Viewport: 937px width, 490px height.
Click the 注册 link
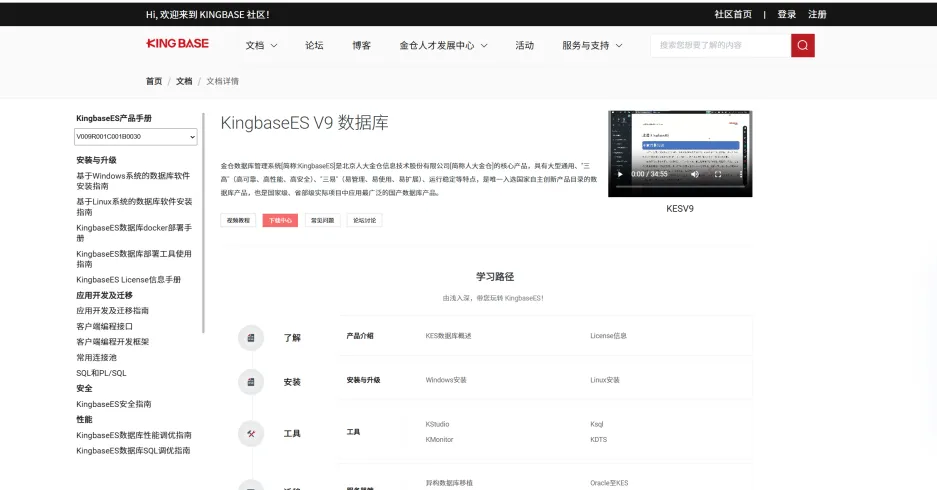817,14
